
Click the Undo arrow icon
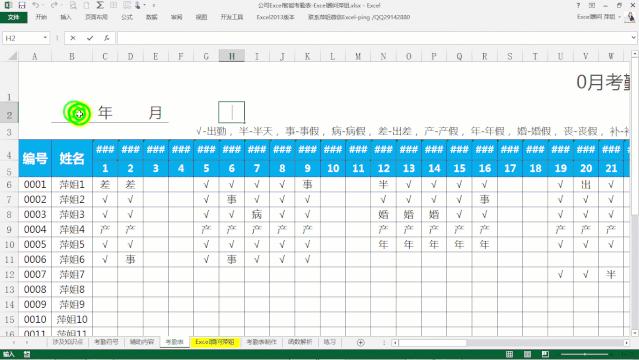click(36, 5)
